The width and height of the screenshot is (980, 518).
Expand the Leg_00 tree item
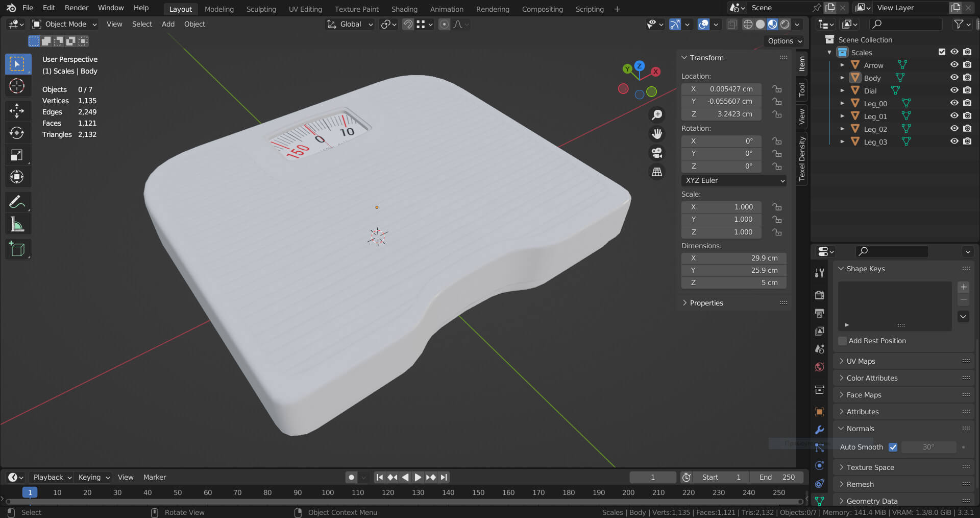(x=842, y=103)
